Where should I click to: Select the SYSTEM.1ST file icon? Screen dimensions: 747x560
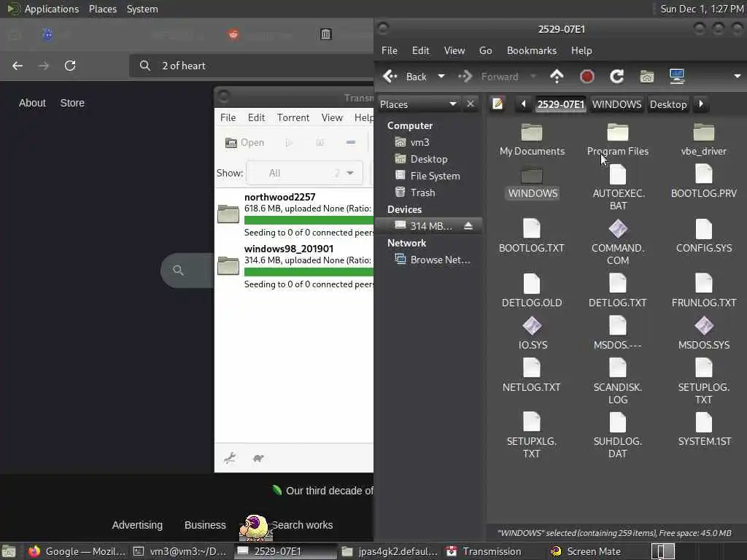pos(704,422)
